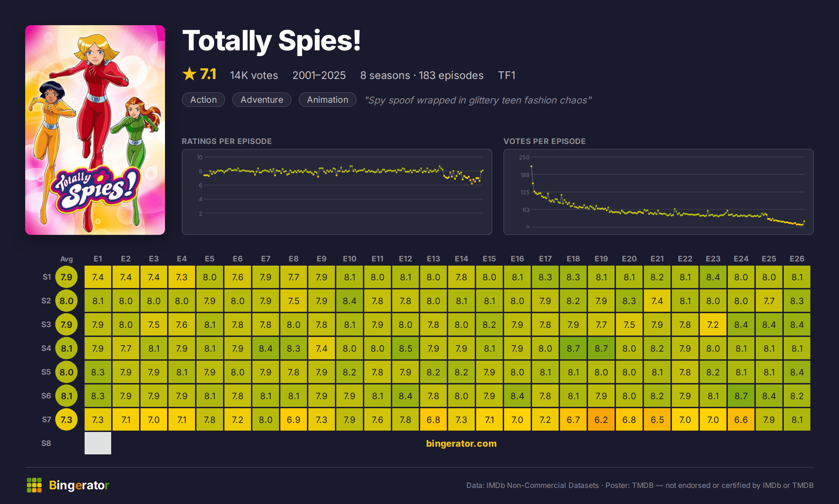839x504 pixels.
Task: Click inside the Ratings Per Episode chart
Action: click(x=337, y=192)
